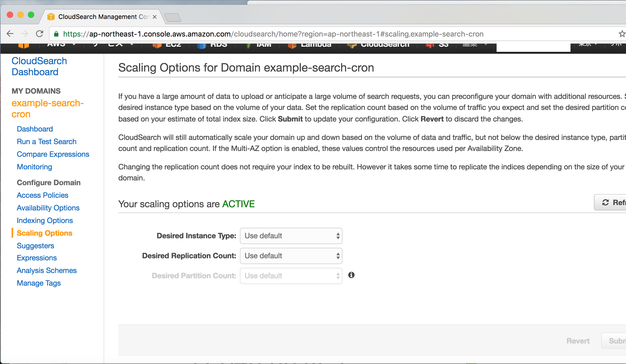The image size is (626, 364).
Task: Open Desired Partition Count dropdown
Action: (291, 276)
